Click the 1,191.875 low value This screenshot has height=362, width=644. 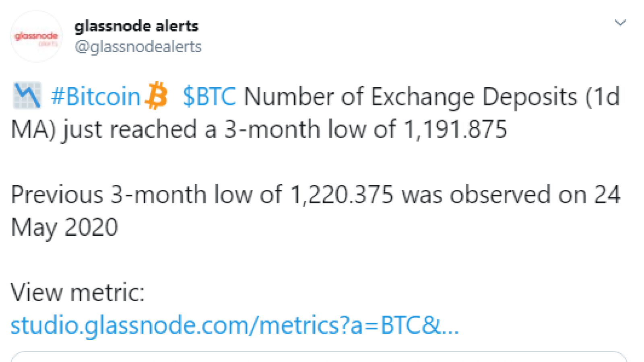click(x=455, y=130)
